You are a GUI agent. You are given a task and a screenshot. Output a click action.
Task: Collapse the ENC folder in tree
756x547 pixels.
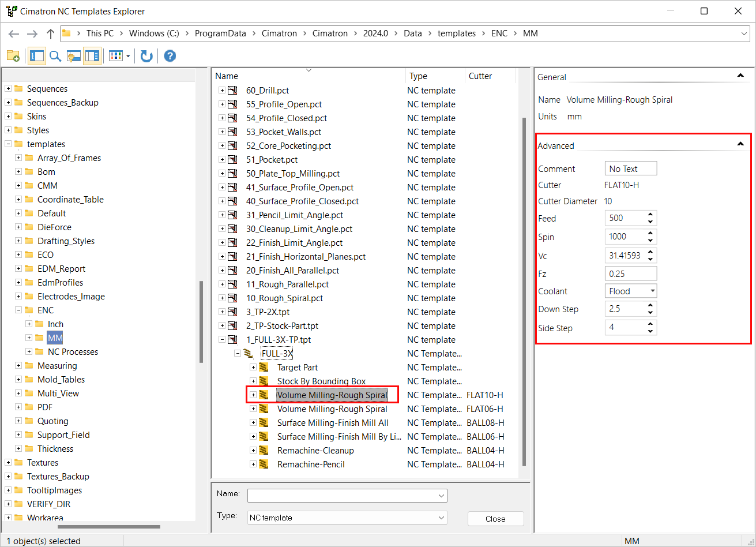tap(19, 310)
